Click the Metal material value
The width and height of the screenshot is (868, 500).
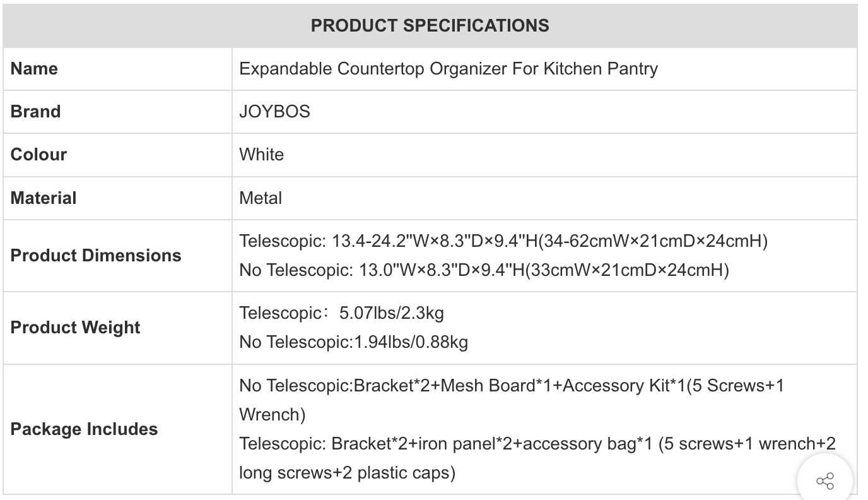261,198
